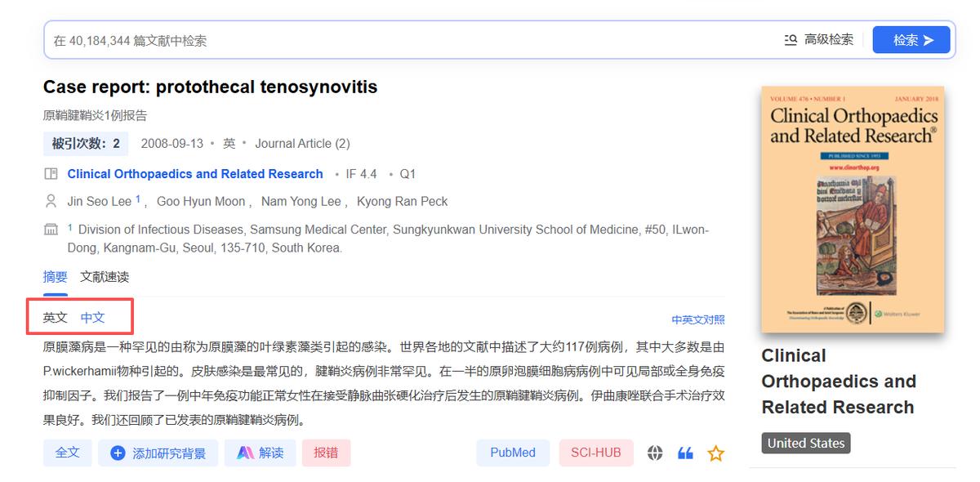This screenshot has height=482, width=980.
Task: Star this article as a favorite
Action: point(715,452)
